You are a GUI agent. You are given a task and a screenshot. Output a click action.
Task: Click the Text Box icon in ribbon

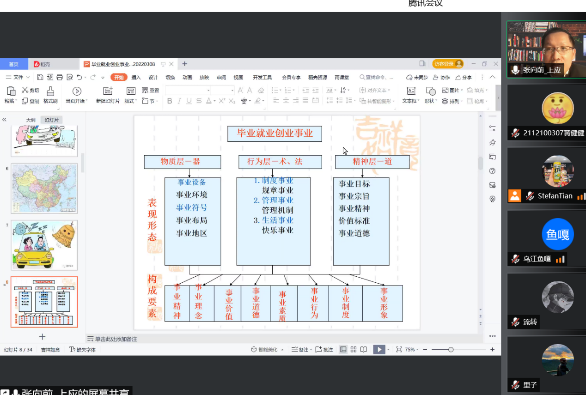pyautogui.click(x=411, y=91)
